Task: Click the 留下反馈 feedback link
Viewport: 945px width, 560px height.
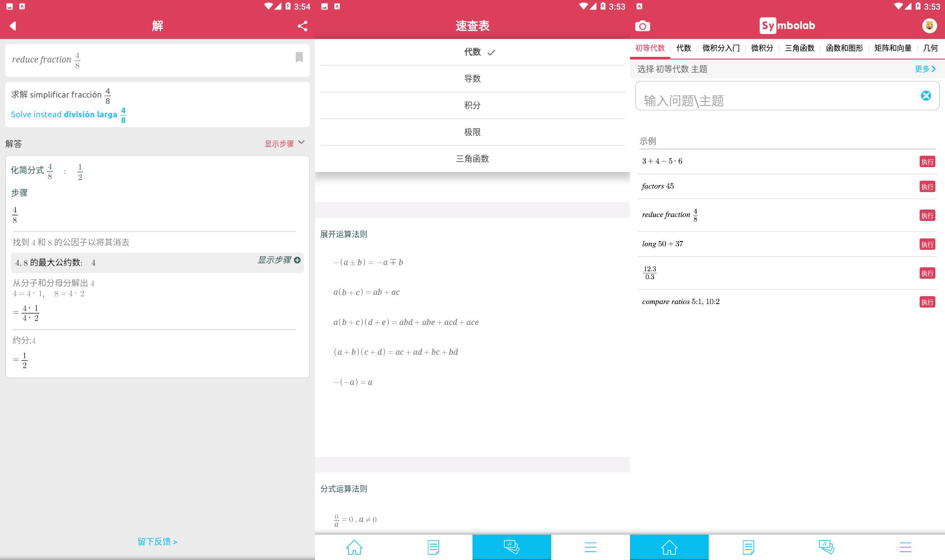Action: point(157,542)
